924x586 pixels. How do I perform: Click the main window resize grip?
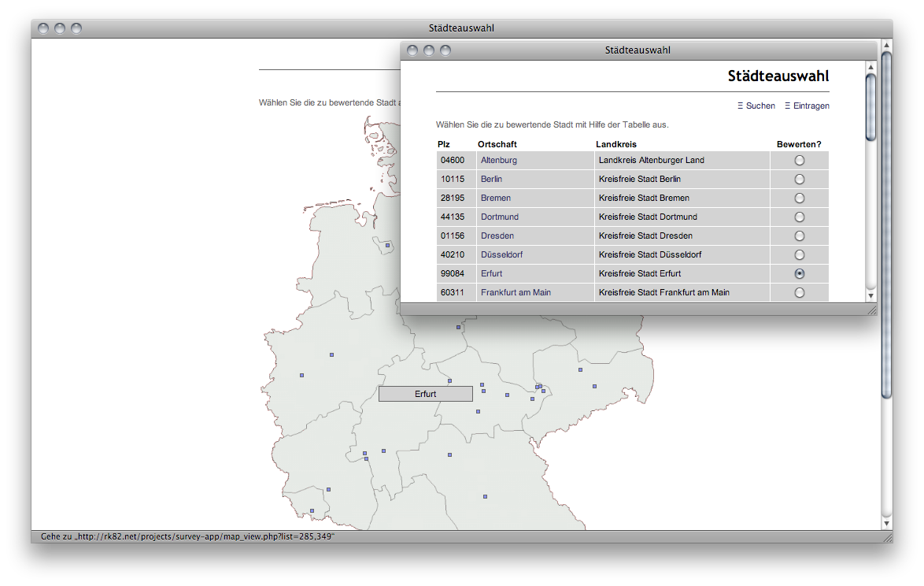coord(887,537)
